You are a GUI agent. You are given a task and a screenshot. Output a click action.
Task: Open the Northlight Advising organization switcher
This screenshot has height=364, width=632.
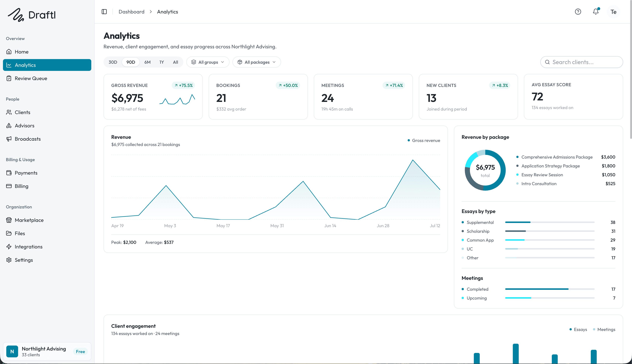(47, 351)
